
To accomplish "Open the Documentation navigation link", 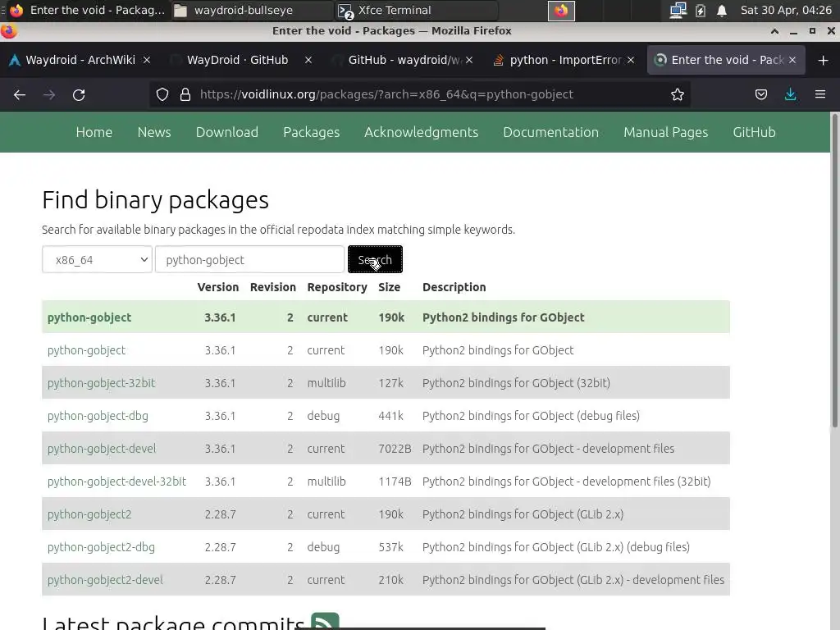I will tap(550, 132).
